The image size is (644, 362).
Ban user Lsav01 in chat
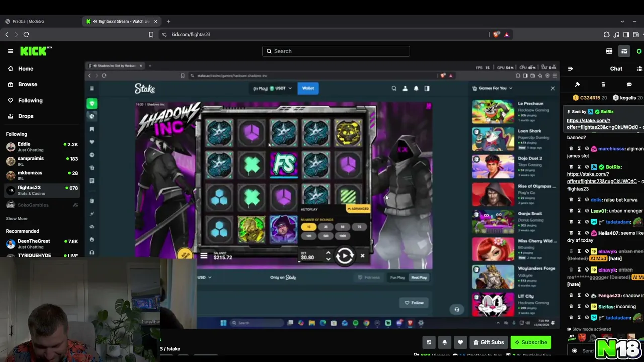[587, 211]
